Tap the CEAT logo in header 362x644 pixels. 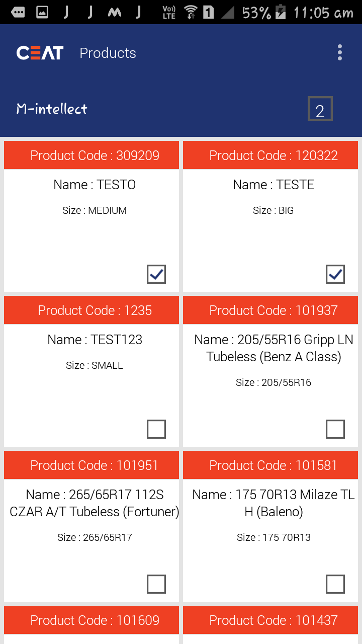tap(40, 53)
